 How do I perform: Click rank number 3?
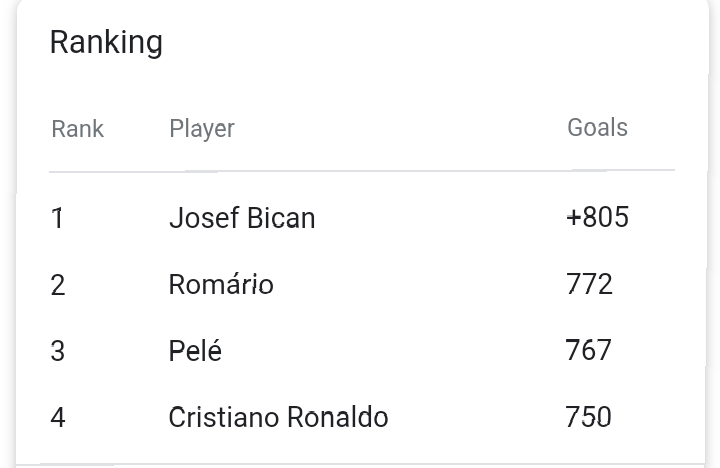click(57, 351)
